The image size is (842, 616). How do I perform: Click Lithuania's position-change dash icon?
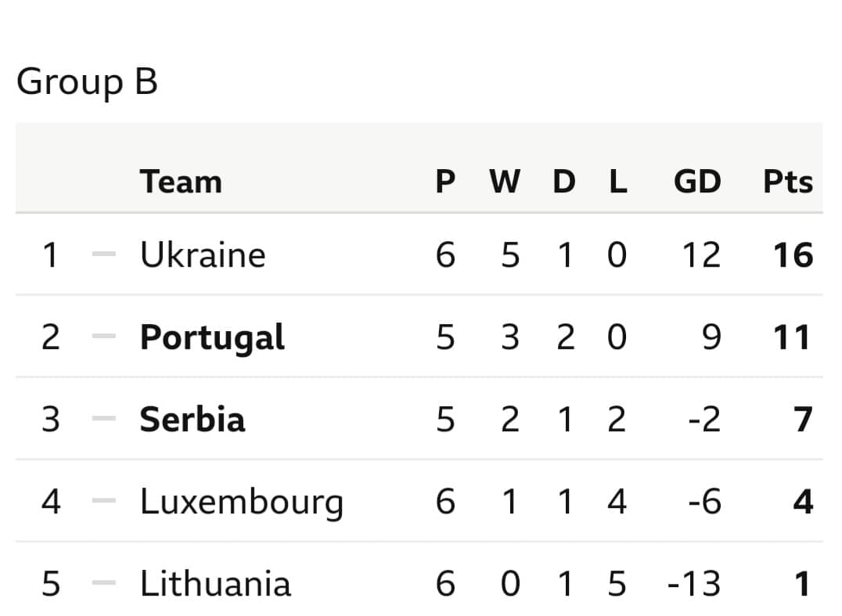click(x=104, y=582)
